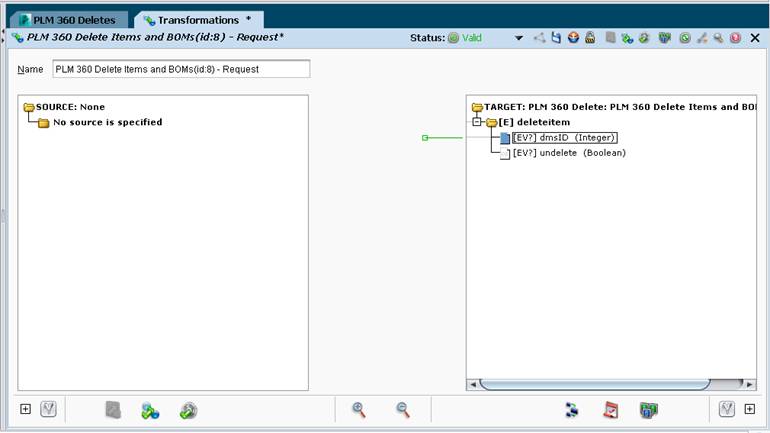Click the orange lifebuoy icon in header toolbar
The width and height of the screenshot is (770, 433).
[x=573, y=38]
